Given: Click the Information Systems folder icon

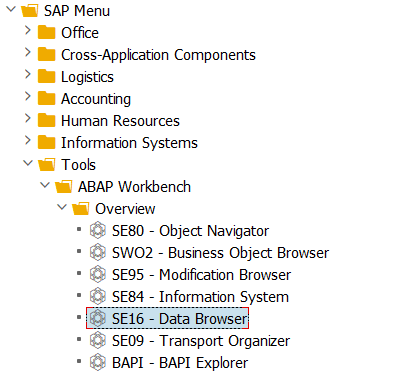Looking at the screenshot, I should pos(46,143).
